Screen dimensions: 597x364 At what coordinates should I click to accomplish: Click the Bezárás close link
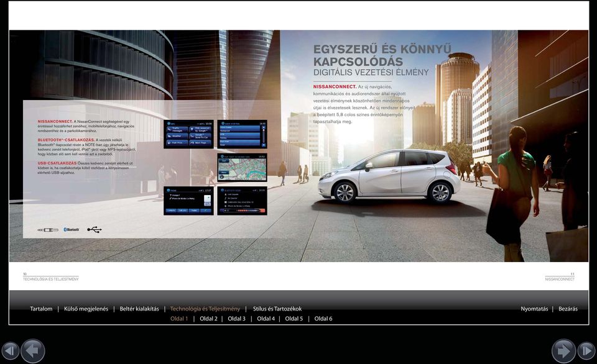pos(568,309)
